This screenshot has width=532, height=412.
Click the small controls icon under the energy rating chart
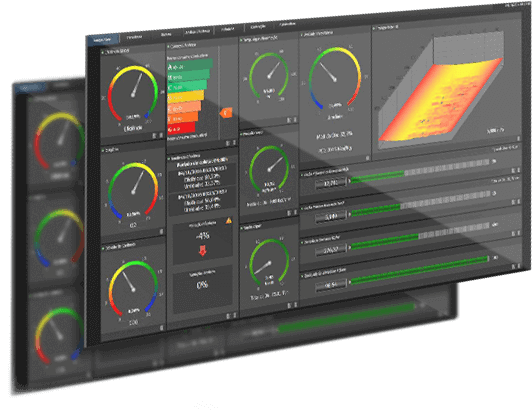231,143
